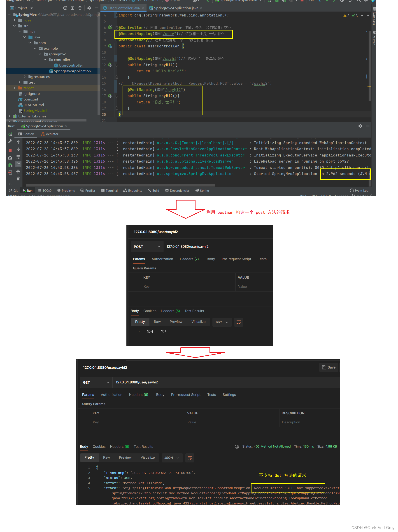Viewport: 398px width, 532px height.
Task: Open the Endpoints tool window
Action: tap(133, 191)
